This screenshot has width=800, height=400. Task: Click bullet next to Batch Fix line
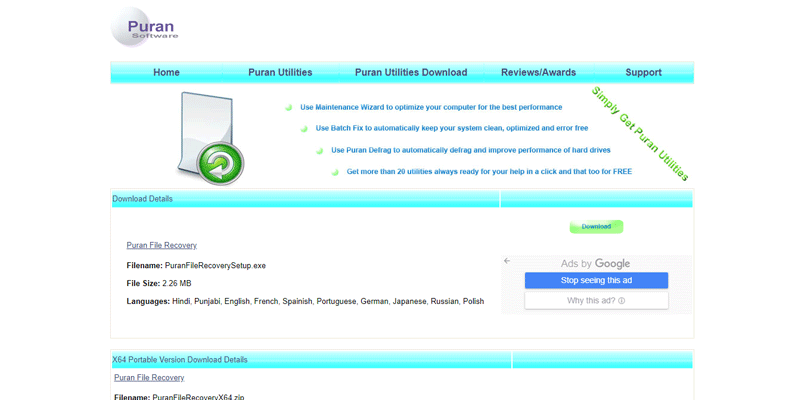[x=304, y=129]
